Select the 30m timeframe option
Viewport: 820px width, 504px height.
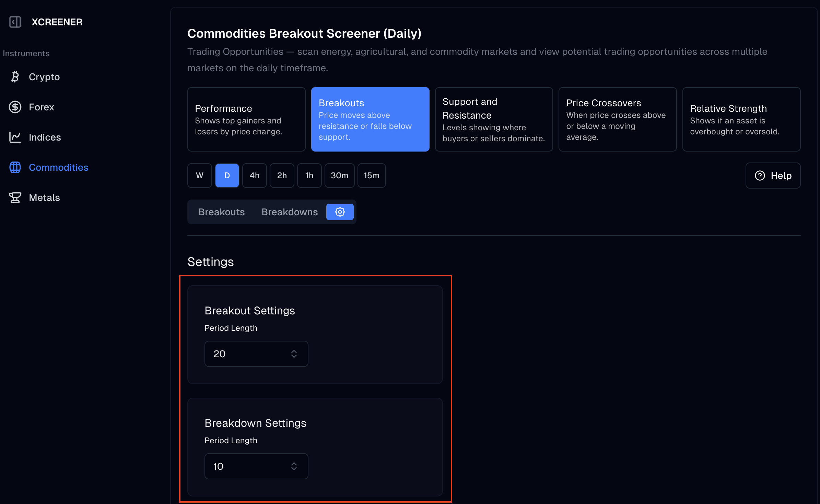[340, 176]
